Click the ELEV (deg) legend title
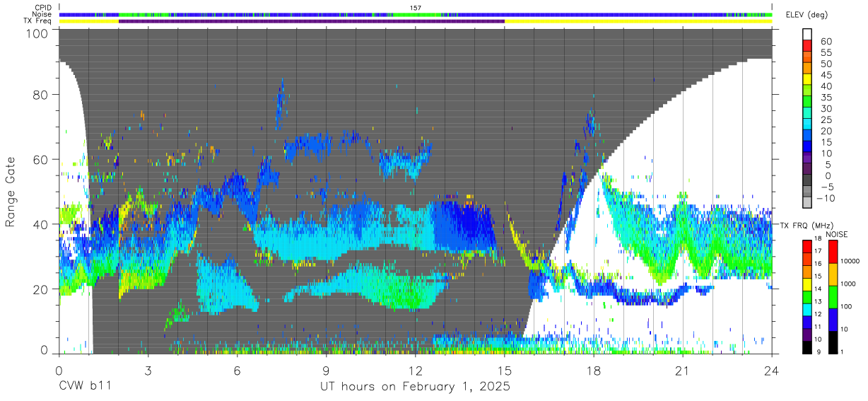Viewport: 868px width, 401px height. [x=807, y=15]
